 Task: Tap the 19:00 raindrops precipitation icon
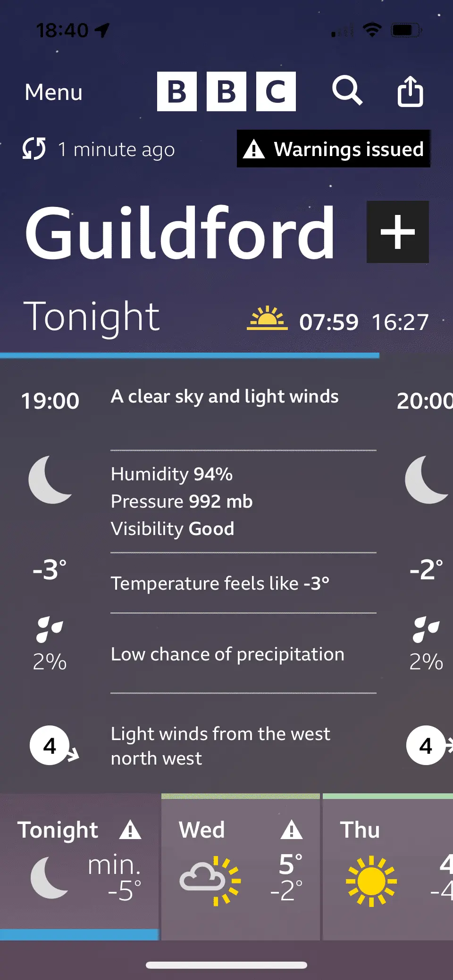point(50,629)
